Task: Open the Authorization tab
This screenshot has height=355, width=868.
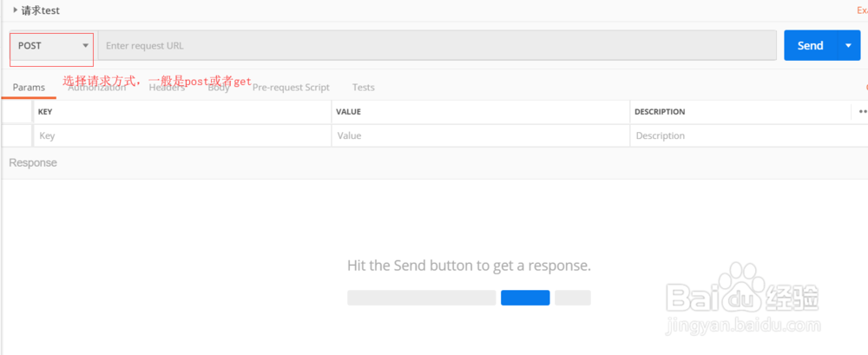Action: pos(97,88)
